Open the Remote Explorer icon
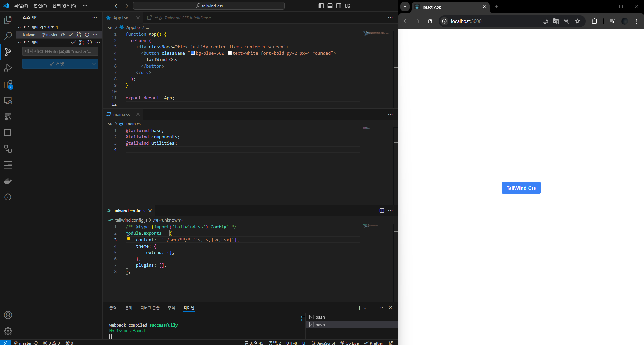The image size is (644, 345). (x=8, y=100)
